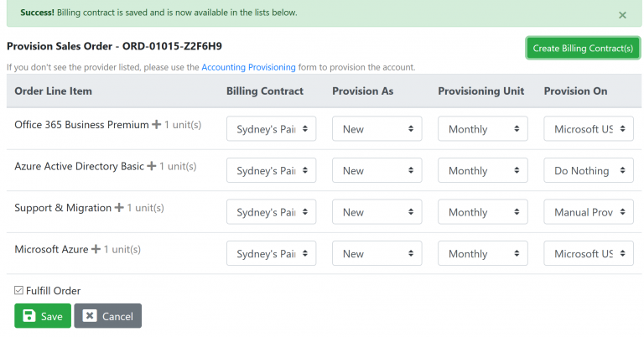
Task: Change Provision On for Support & Migration
Action: tap(589, 213)
